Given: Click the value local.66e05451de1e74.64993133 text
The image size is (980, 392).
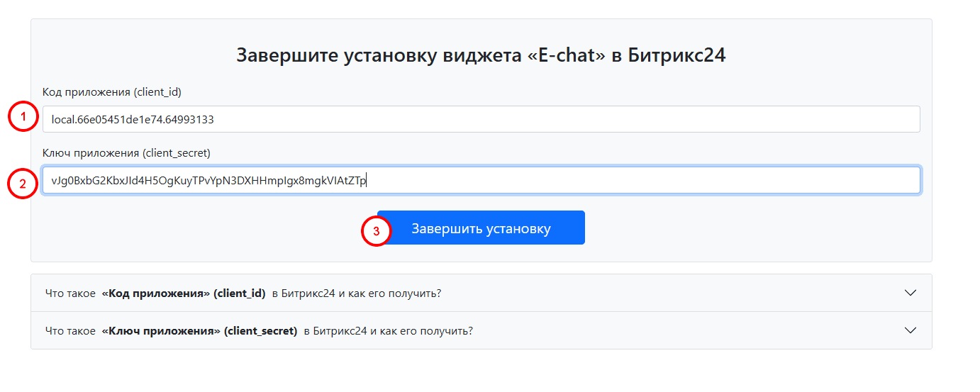Looking at the screenshot, I should tap(133, 120).
